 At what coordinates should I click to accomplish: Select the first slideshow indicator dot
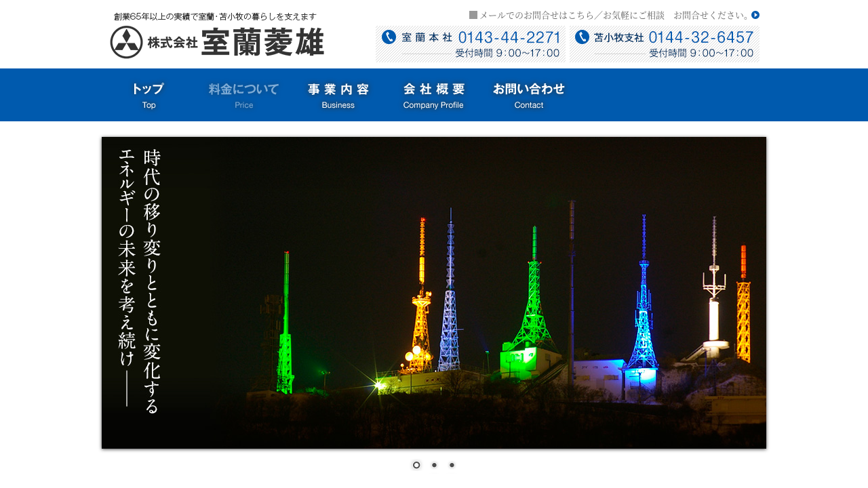coord(416,465)
